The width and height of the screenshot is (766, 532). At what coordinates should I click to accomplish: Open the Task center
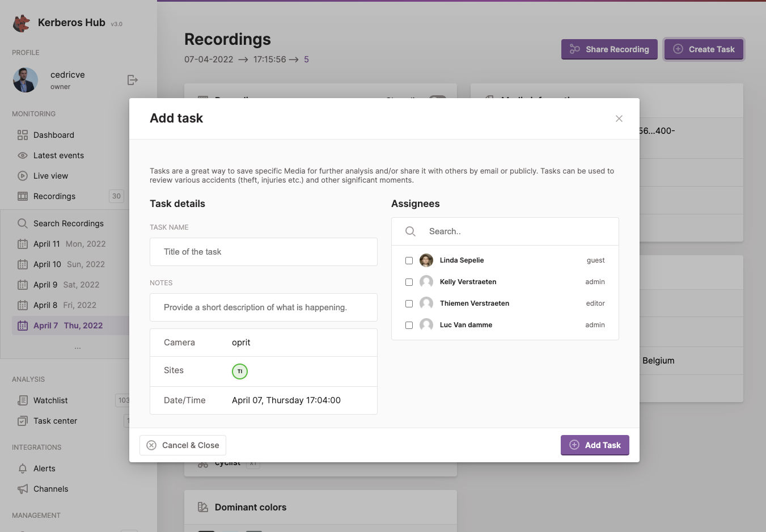pyautogui.click(x=54, y=421)
